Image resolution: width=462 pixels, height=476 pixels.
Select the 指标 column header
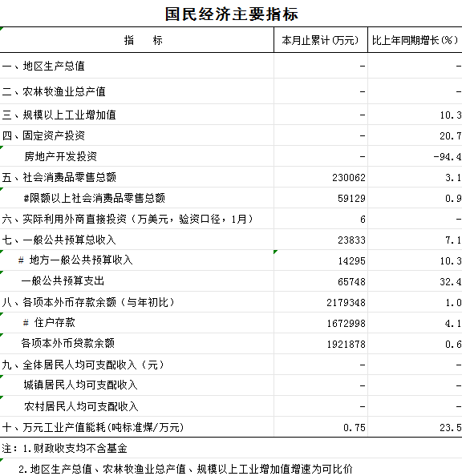tap(137, 40)
